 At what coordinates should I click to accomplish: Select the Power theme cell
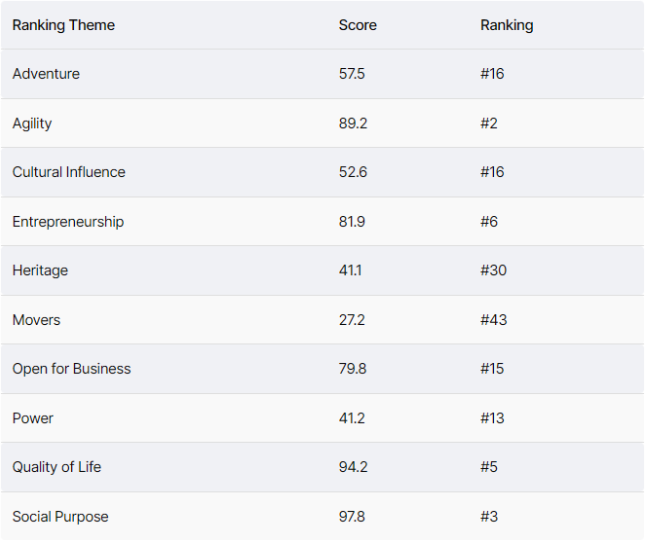tap(33, 418)
